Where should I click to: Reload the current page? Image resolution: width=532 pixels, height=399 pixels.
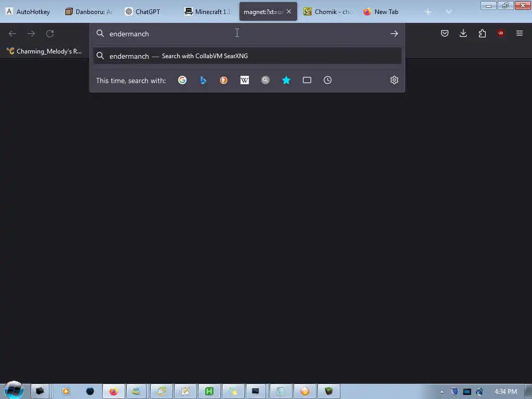point(50,34)
